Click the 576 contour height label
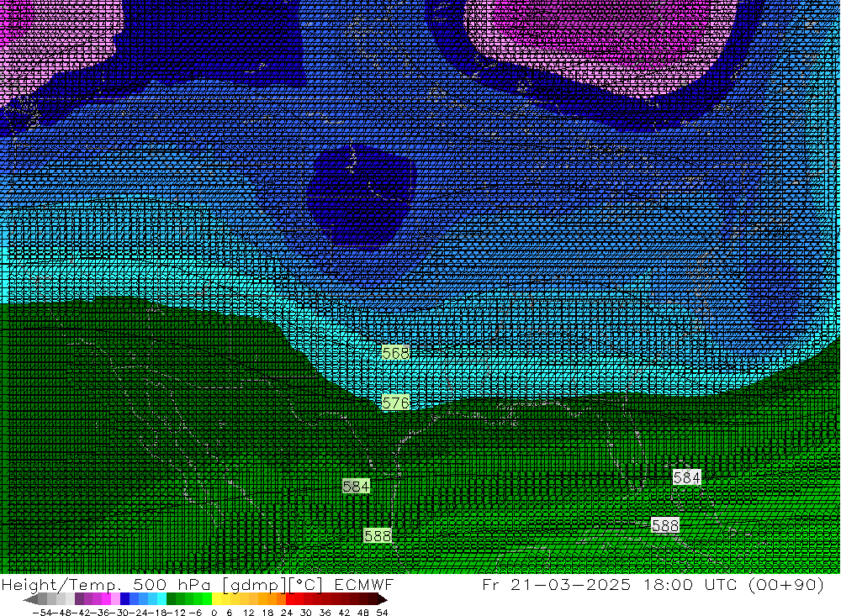Viewport: 841px width, 616px height. [396, 403]
